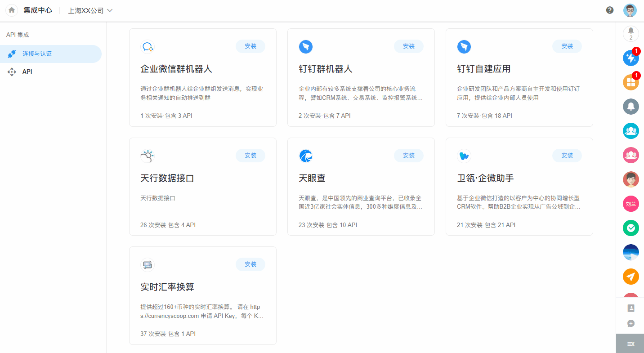
Task: Open 企业微信群机器人 card title
Action: pos(176,69)
